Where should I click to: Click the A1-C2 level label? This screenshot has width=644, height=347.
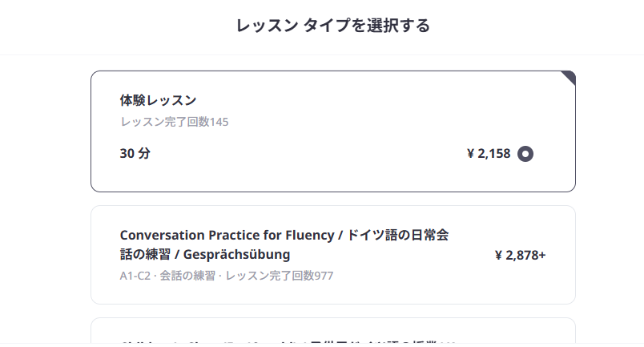click(135, 276)
